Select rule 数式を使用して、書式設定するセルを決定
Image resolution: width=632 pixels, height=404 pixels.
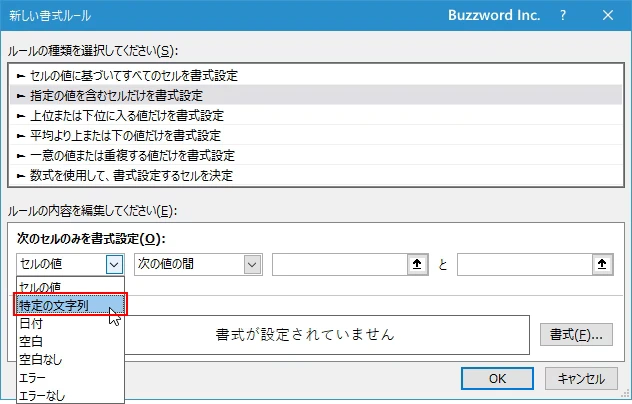[316, 175]
